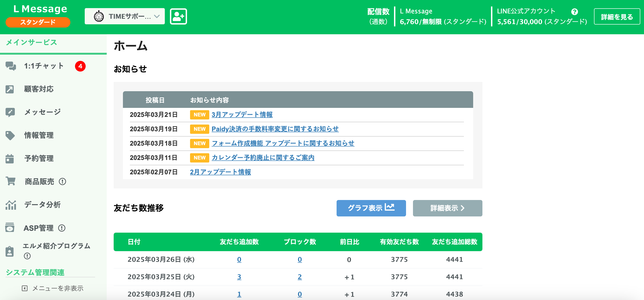Select the ASP管理 icon in sidebar

tap(10, 228)
